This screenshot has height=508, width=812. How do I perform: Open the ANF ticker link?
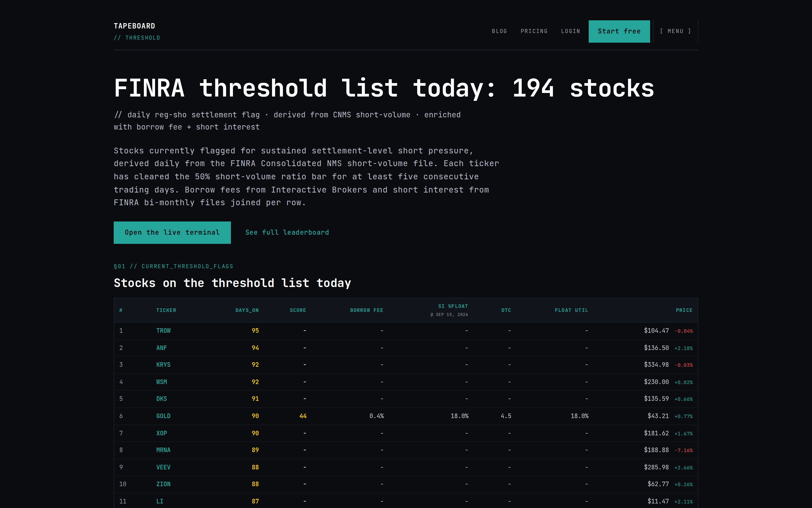[161, 348]
